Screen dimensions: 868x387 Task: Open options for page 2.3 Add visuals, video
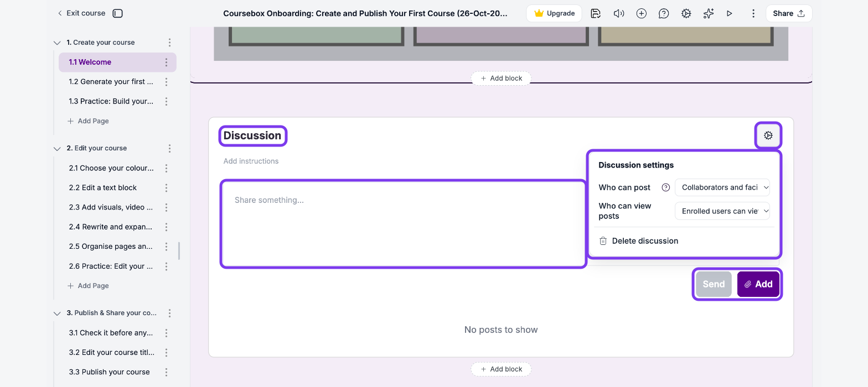(x=166, y=207)
